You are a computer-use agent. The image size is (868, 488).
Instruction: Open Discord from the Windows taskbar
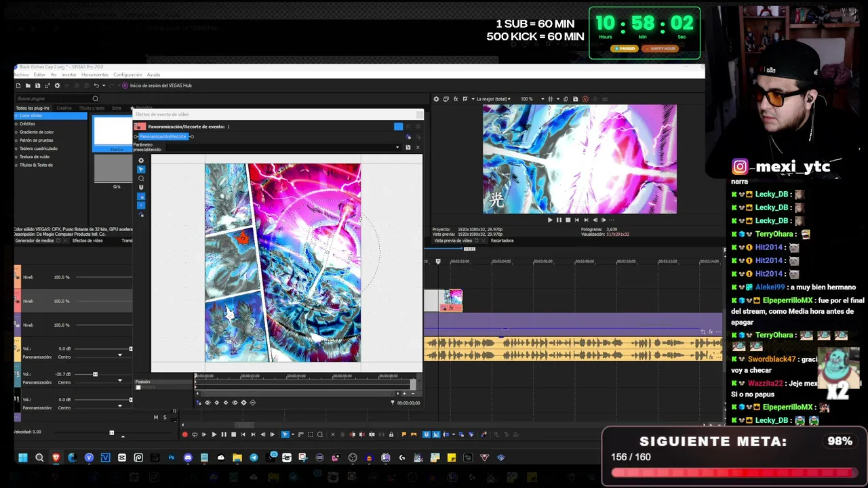point(188,457)
